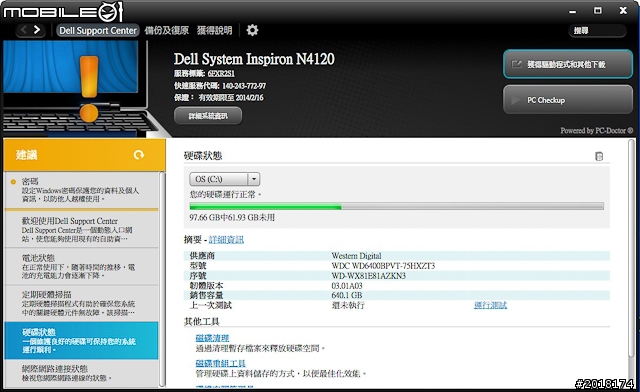Click the 97.66 GB中61.93 GB未用 text

tap(232, 218)
